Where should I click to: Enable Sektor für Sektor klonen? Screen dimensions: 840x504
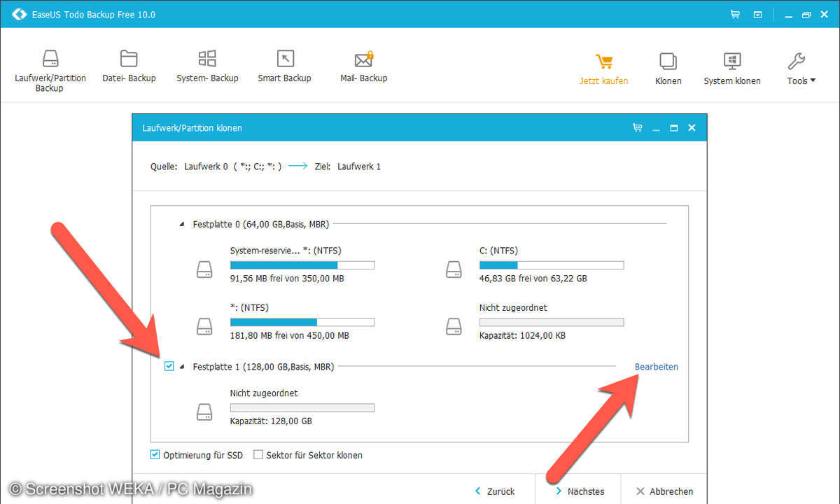click(x=258, y=455)
